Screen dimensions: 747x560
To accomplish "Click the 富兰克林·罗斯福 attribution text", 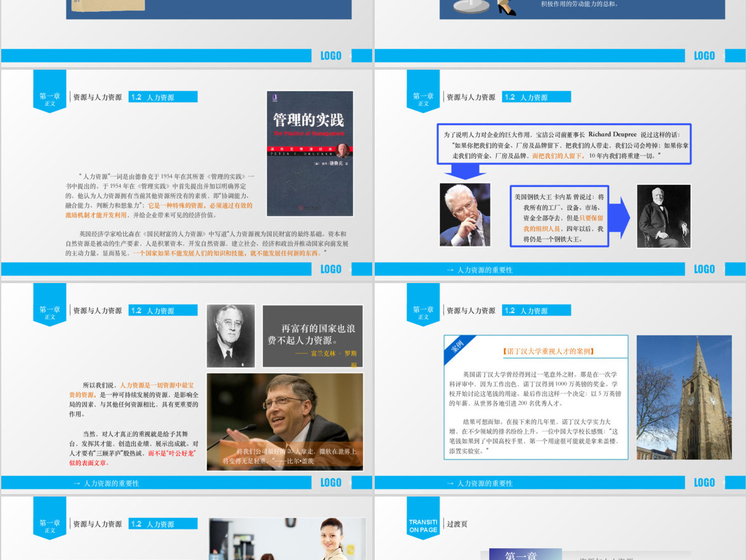I will [x=327, y=358].
